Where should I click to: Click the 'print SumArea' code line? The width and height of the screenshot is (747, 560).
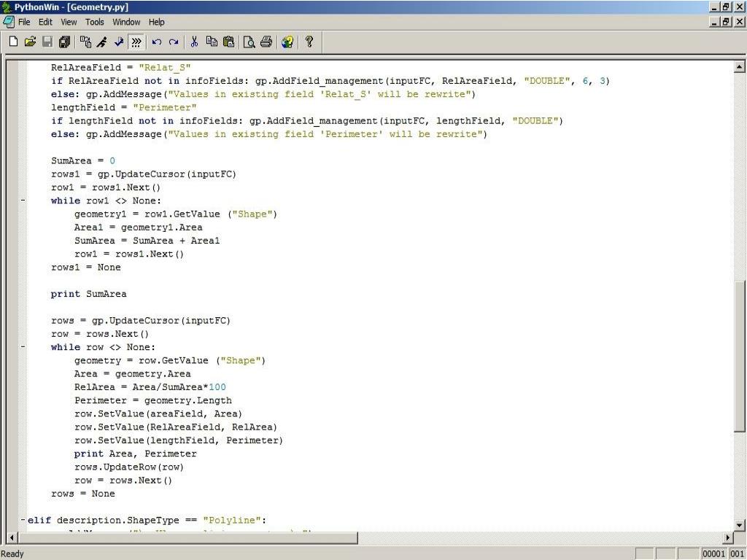88,294
